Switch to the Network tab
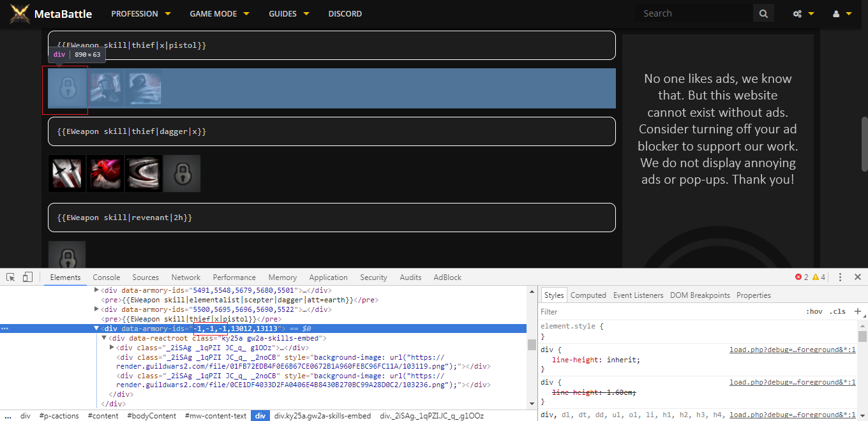The image size is (868, 421). click(186, 277)
